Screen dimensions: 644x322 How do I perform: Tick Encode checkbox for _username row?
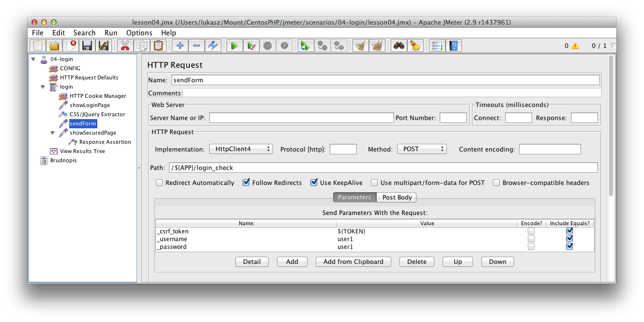(x=531, y=239)
